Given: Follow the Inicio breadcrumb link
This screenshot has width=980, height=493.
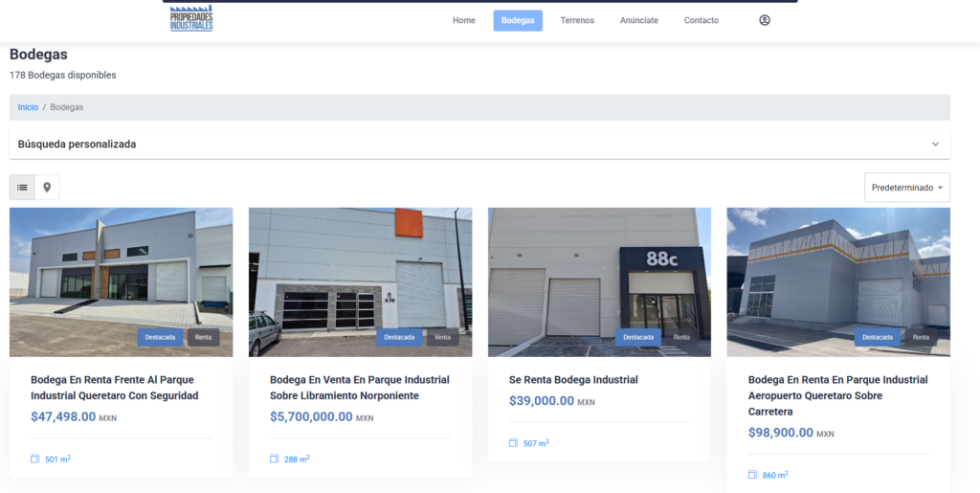Looking at the screenshot, I should (28, 107).
